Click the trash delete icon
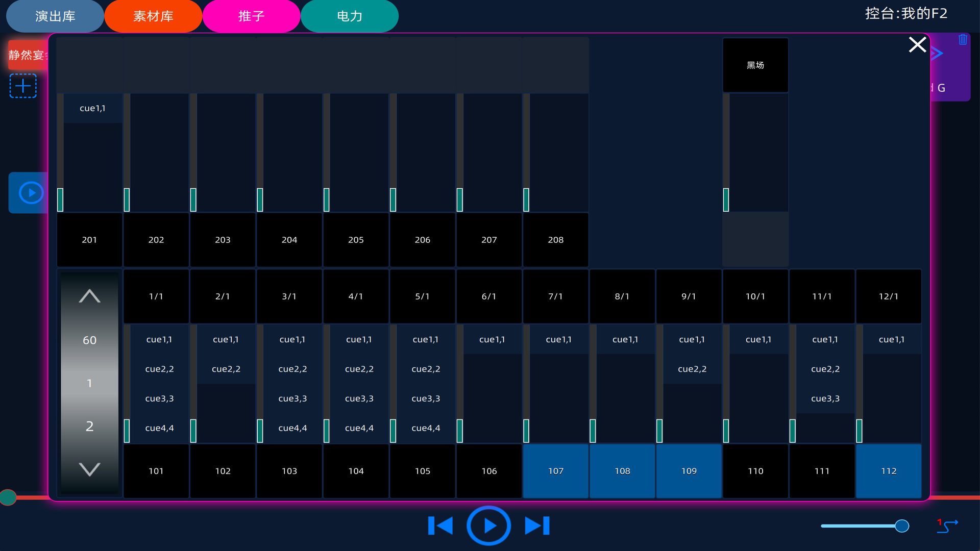The height and width of the screenshot is (551, 980). pyautogui.click(x=963, y=40)
